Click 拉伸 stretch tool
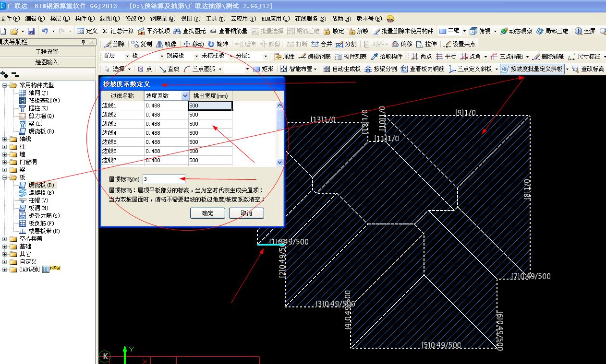The height and width of the screenshot is (364, 606). point(426,44)
